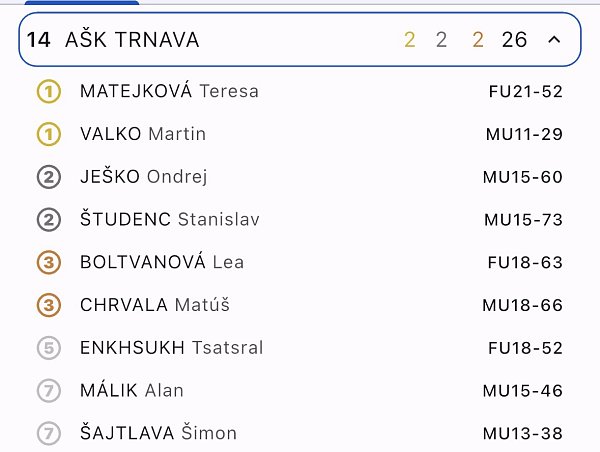Click the gold medal count in header
Viewport: 600px width, 452px height.
click(x=410, y=40)
